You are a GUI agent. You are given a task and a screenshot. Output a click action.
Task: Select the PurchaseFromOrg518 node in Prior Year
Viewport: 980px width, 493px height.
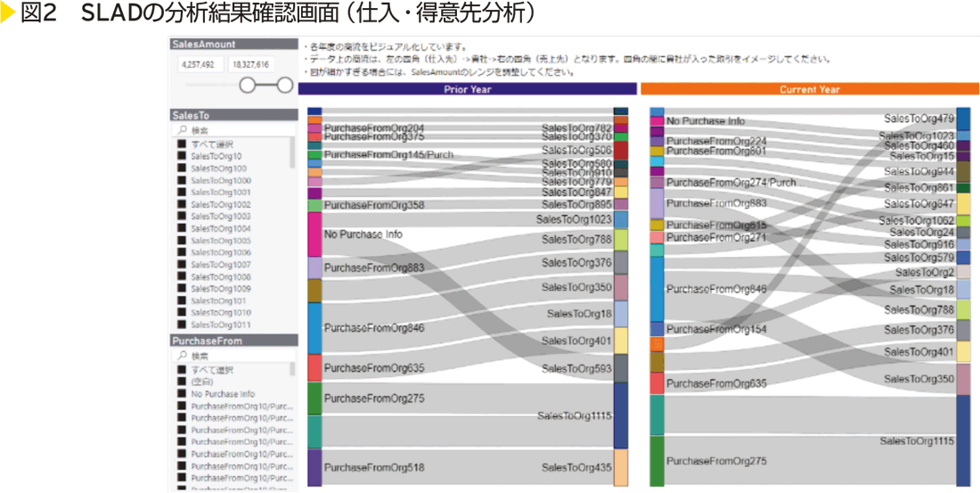[314, 468]
